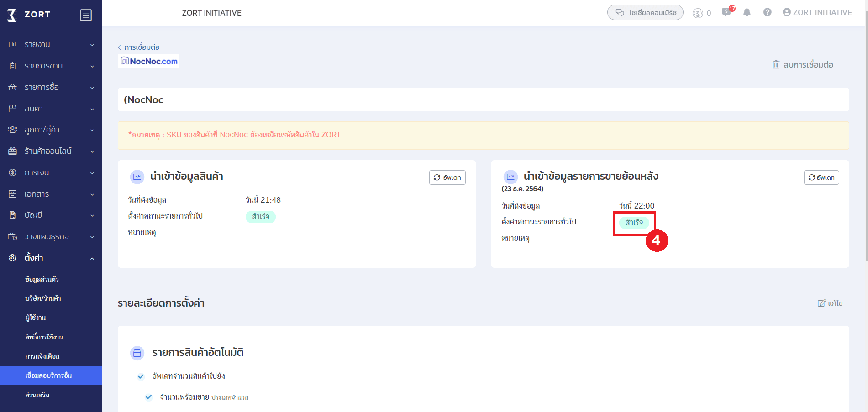Go back via การเชื่อมต่อ link
Viewport: 868px width, 412px height.
(139, 47)
